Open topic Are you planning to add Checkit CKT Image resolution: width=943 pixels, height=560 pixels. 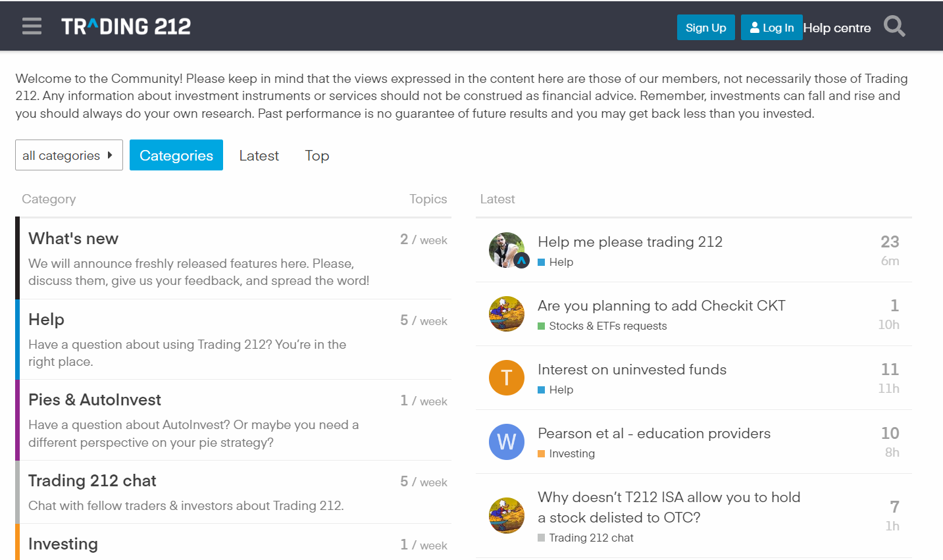point(661,305)
